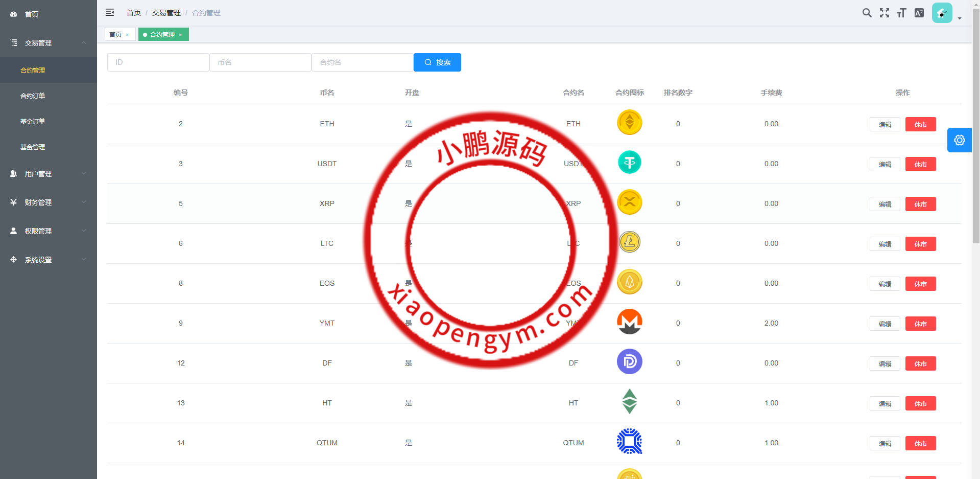
Task: Click the QTUM coin icon thumbnail
Action: click(x=629, y=441)
